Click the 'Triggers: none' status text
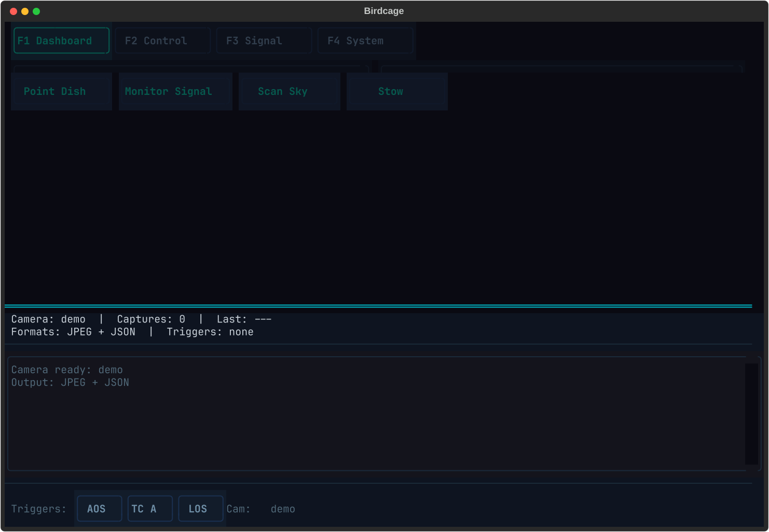 point(210,332)
